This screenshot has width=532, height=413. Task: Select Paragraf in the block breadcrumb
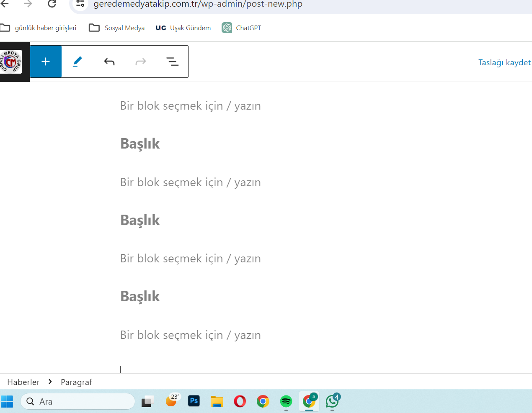(76, 382)
